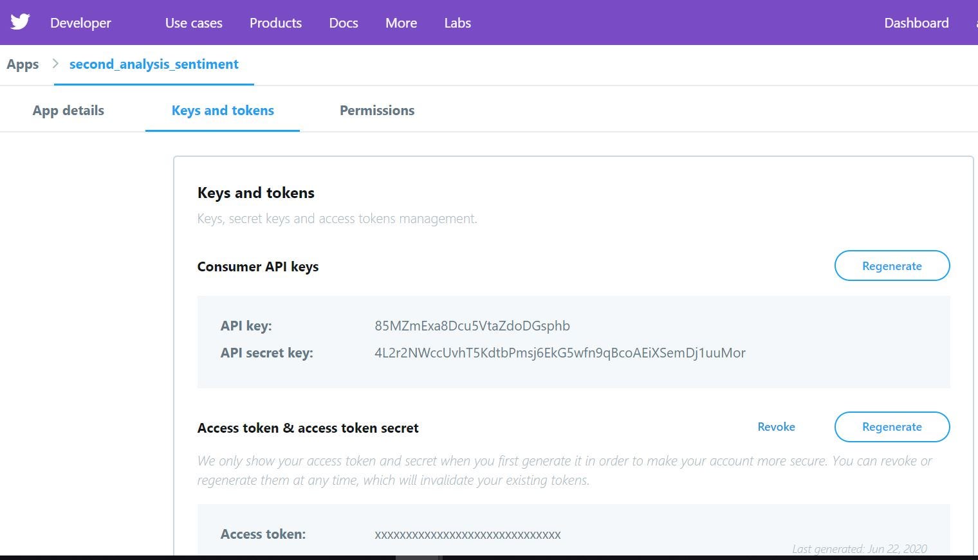Navigate back to Apps breadcrumb

click(x=23, y=64)
